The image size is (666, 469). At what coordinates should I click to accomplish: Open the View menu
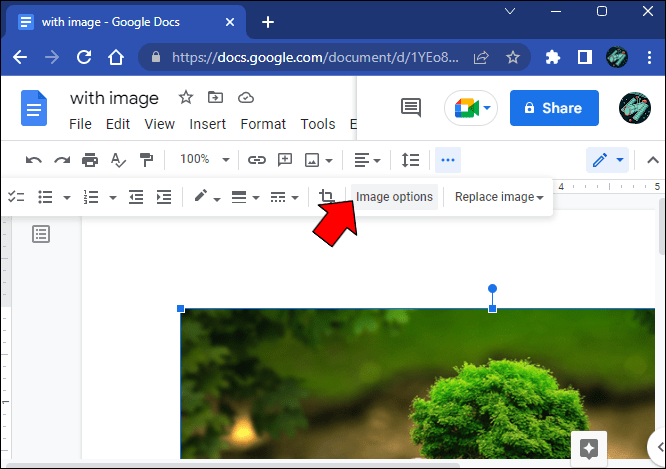point(159,124)
